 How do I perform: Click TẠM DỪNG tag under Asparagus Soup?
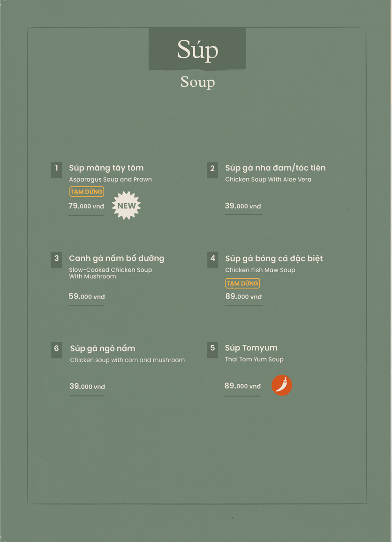tap(87, 191)
